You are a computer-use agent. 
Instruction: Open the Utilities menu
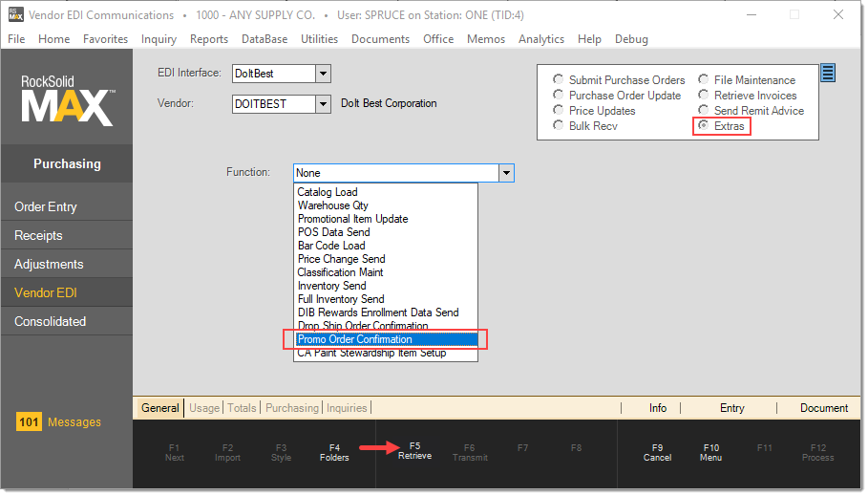click(x=319, y=39)
